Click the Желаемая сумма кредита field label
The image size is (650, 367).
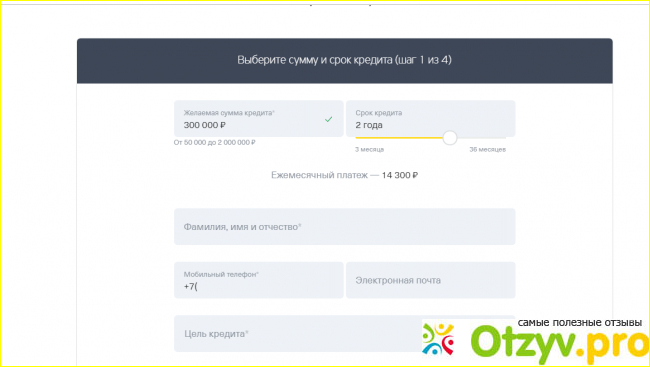229,113
